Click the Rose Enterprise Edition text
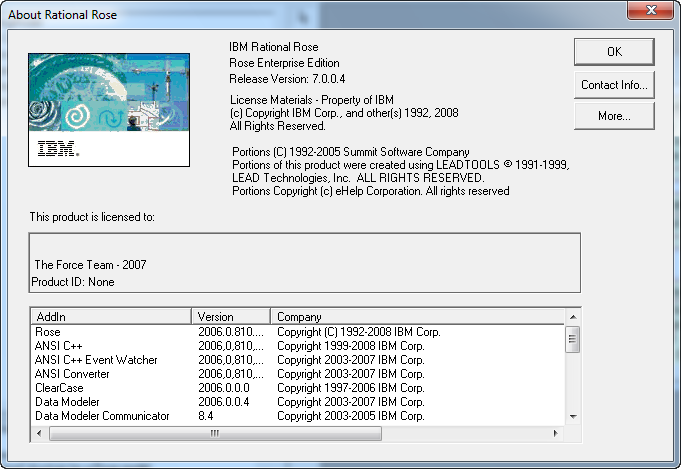The image size is (681, 469). pos(284,63)
